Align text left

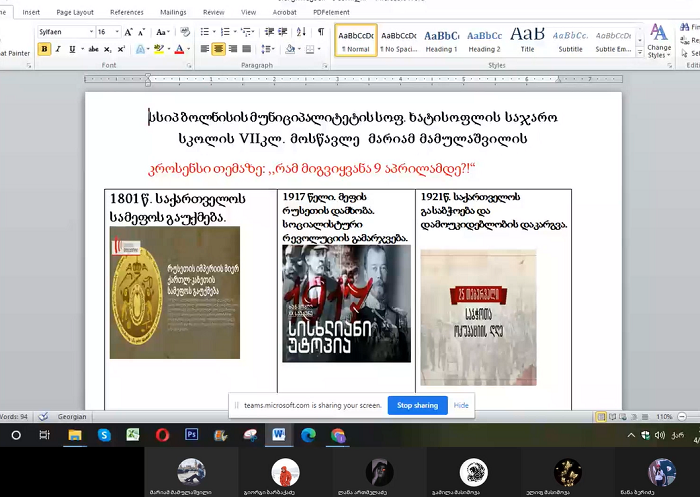click(205, 49)
